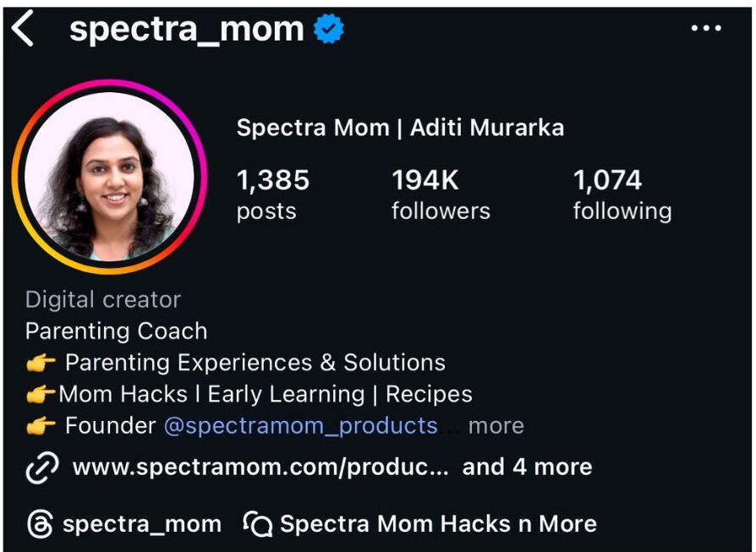The image size is (756, 552).
Task: Tap the blue verified badge
Action: (x=328, y=30)
